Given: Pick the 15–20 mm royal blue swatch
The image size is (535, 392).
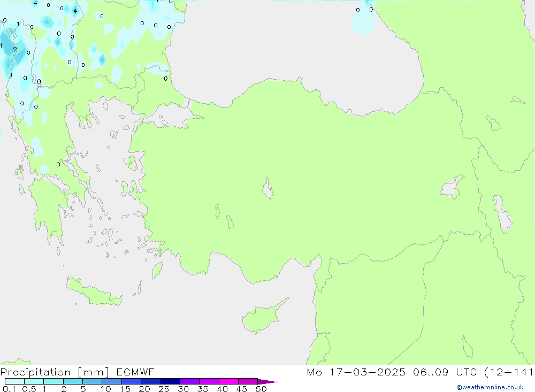Looking at the screenshot, I should [x=131, y=381].
